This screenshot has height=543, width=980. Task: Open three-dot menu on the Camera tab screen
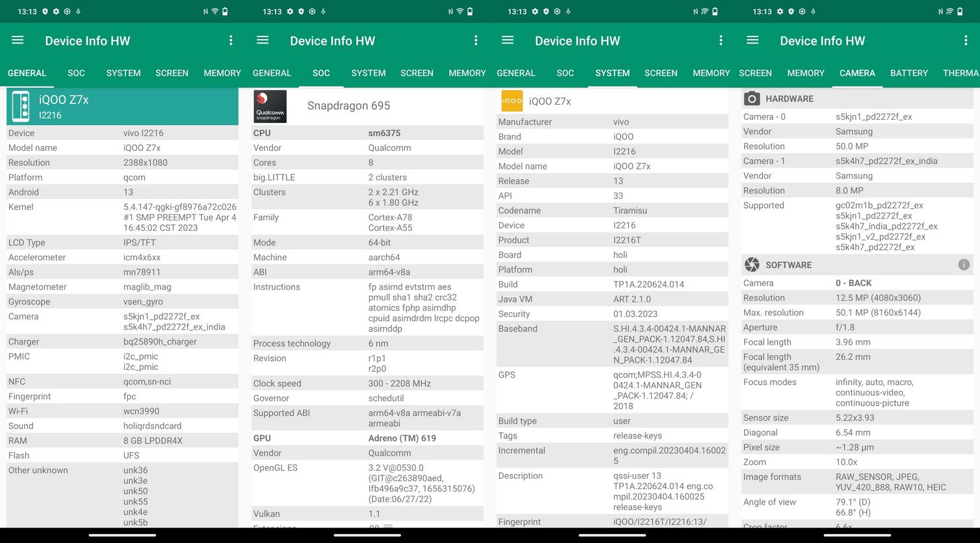[x=966, y=40]
